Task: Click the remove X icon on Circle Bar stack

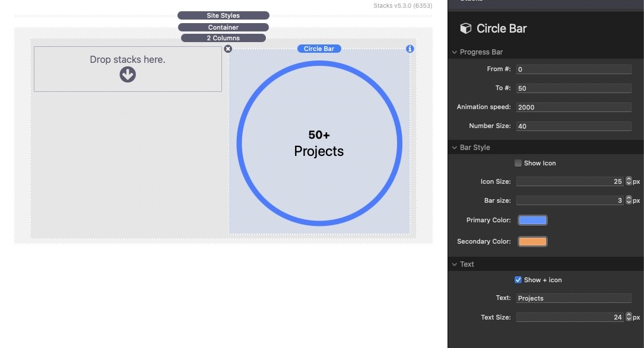Action: (x=228, y=49)
